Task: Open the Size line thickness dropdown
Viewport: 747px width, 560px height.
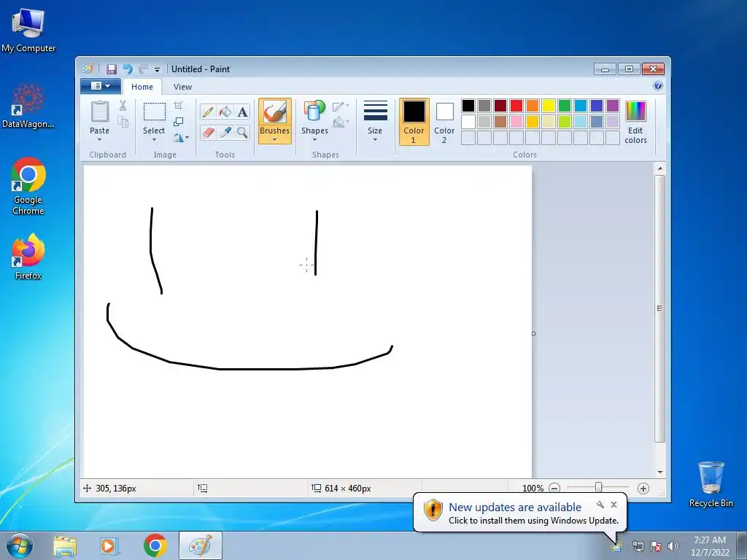Action: (x=375, y=122)
